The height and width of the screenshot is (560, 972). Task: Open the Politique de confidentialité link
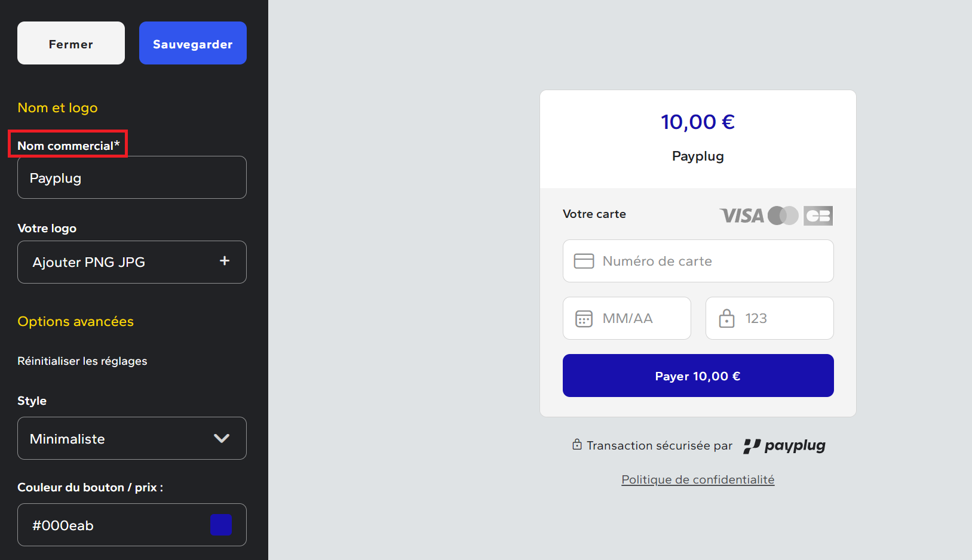pos(698,479)
